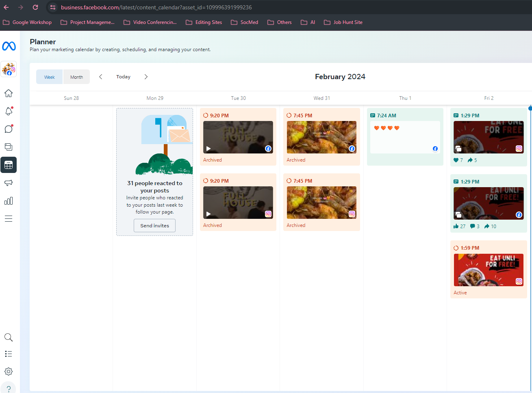
Task: Open Friday 1:59 PM Active post thumbnail
Action: click(489, 270)
